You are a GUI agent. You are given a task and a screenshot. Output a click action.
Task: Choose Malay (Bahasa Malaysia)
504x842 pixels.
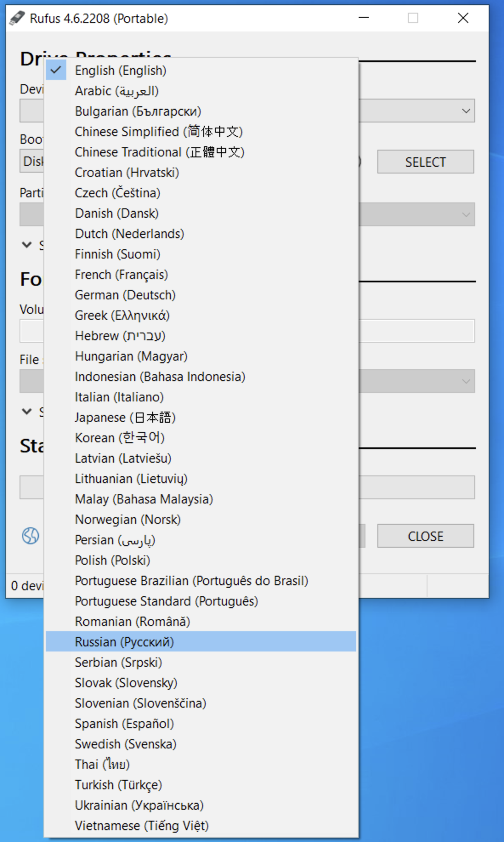point(201,499)
